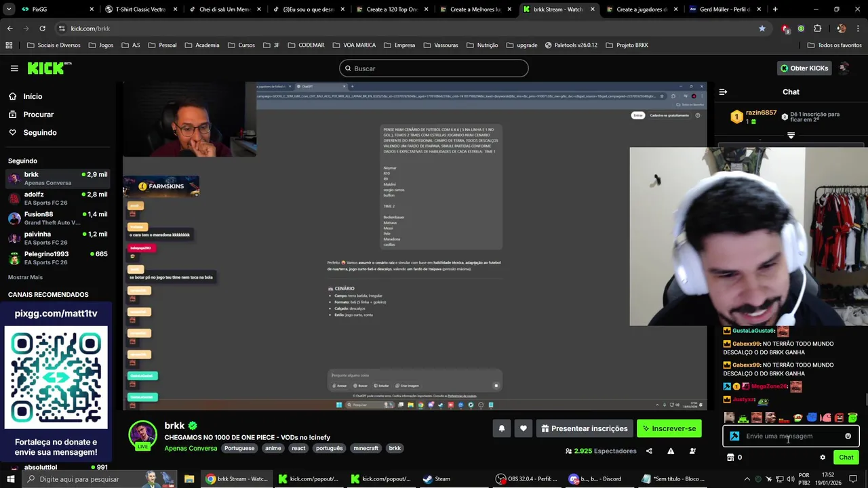Show hidden system tray icons
Screen dimensions: 868x488
pos(747,479)
